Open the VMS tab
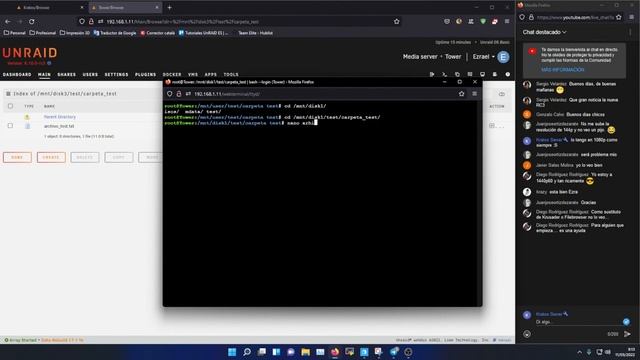Image resolution: width=640 pixels, height=360 pixels. point(193,75)
